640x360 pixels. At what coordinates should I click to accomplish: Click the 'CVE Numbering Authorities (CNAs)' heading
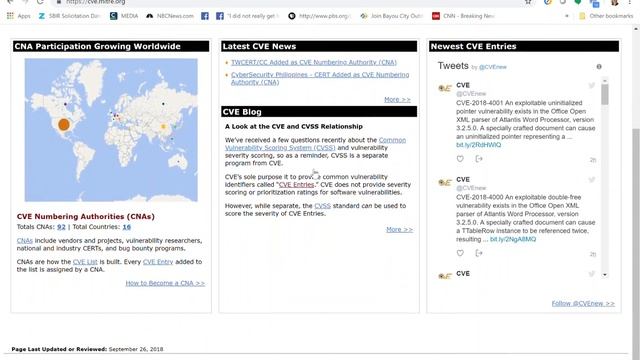(x=86, y=216)
